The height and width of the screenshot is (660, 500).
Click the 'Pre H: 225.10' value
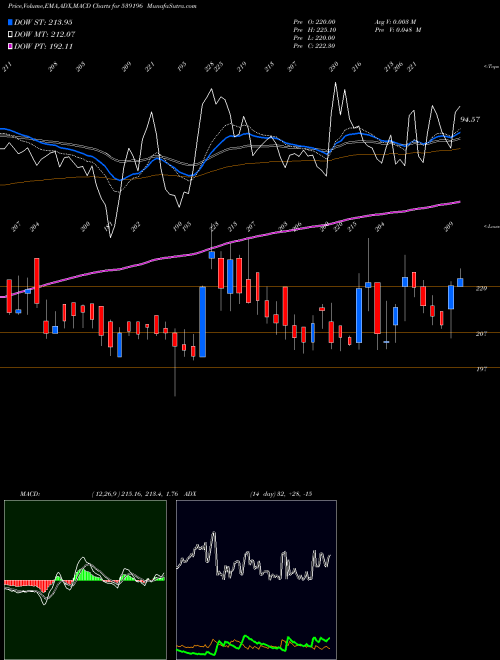tap(314, 30)
